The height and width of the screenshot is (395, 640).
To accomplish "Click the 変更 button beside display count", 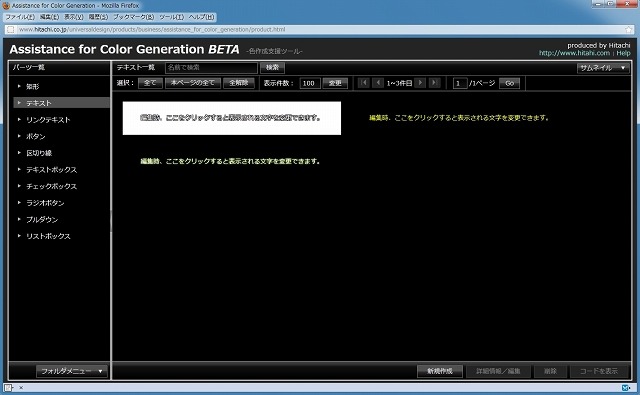I will 335,83.
